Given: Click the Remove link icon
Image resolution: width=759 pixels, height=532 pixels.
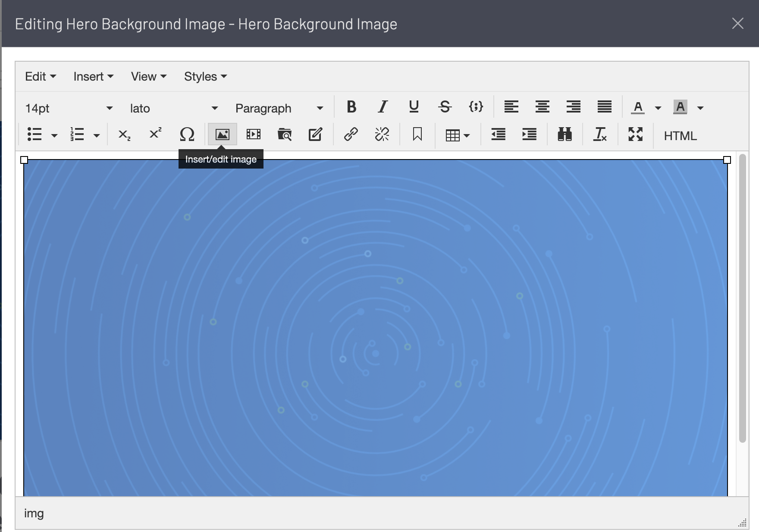Looking at the screenshot, I should [x=382, y=135].
